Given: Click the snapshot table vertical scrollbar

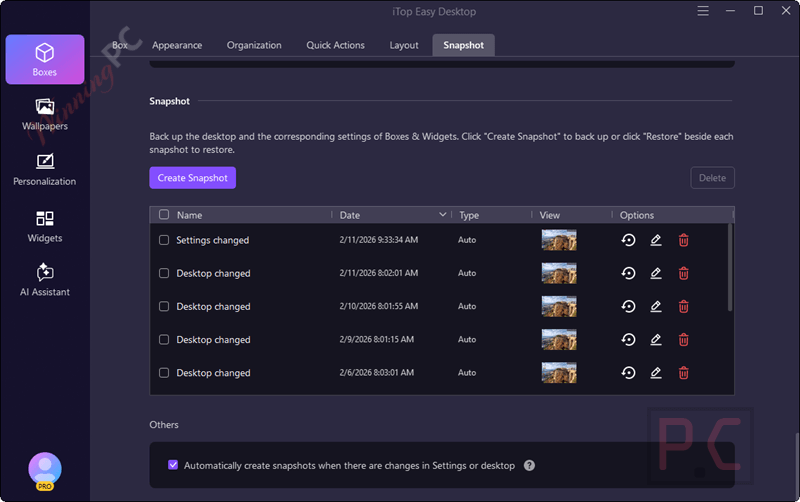Looking at the screenshot, I should click(730, 267).
